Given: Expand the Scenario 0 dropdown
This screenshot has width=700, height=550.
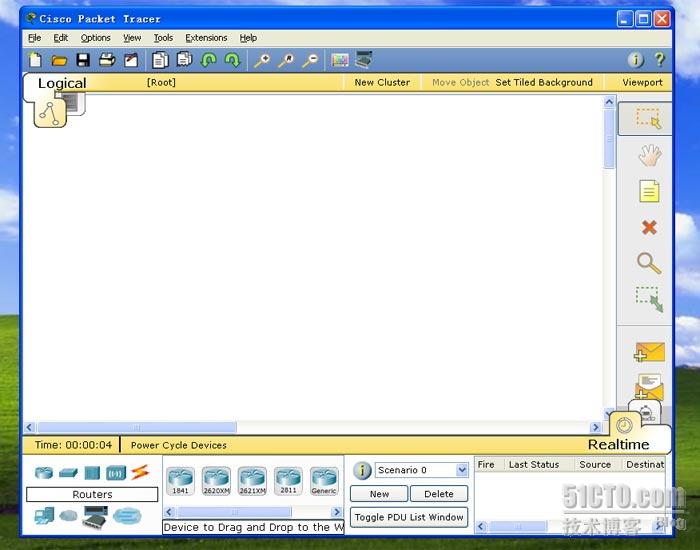Looking at the screenshot, I should pos(462,470).
